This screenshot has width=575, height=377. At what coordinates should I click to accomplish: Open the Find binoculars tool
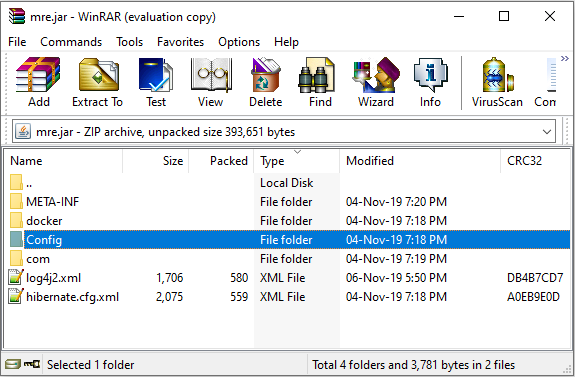tap(320, 82)
